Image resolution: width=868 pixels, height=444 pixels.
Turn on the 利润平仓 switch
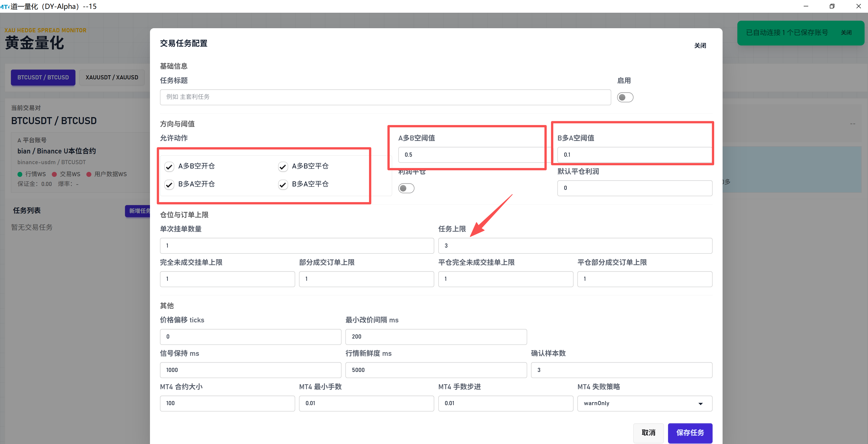(406, 188)
